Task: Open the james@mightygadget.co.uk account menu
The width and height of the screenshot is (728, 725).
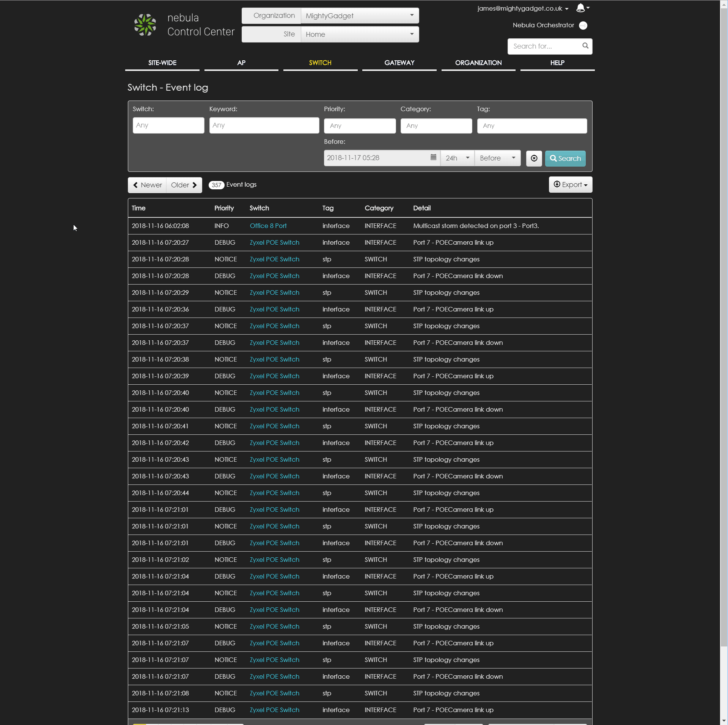Action: [x=522, y=8]
